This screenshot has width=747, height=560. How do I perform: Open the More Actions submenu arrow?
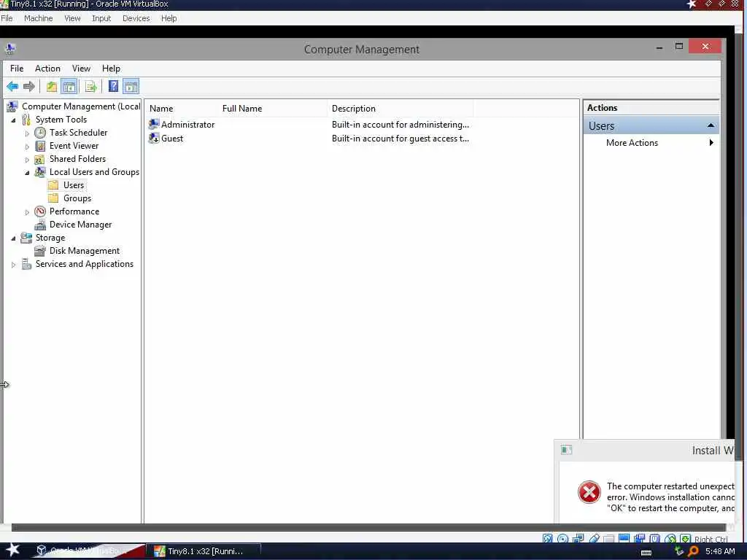pyautogui.click(x=711, y=142)
